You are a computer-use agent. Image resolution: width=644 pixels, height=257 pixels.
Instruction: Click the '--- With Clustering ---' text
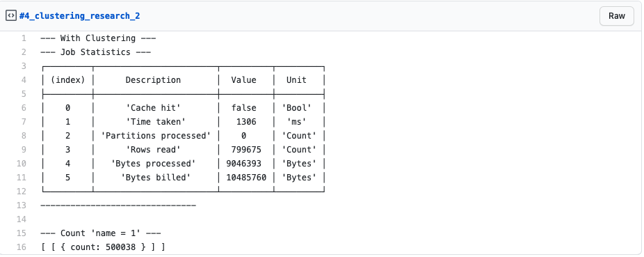pos(98,38)
